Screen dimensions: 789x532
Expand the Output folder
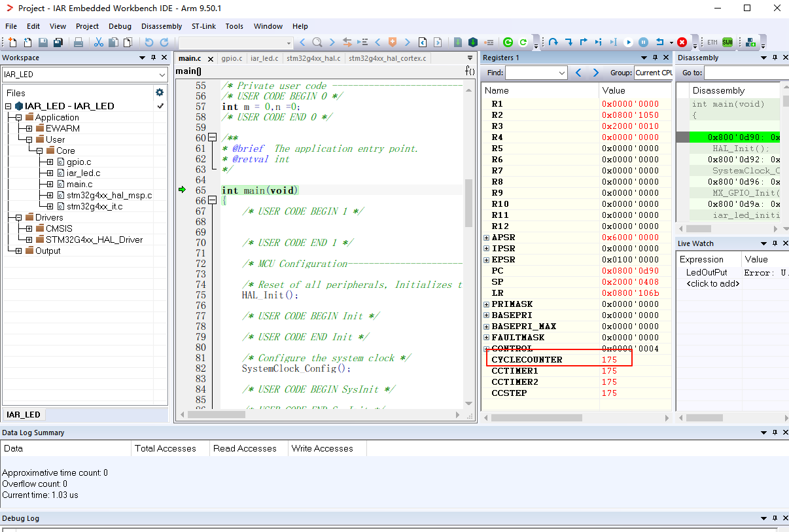[18, 251]
